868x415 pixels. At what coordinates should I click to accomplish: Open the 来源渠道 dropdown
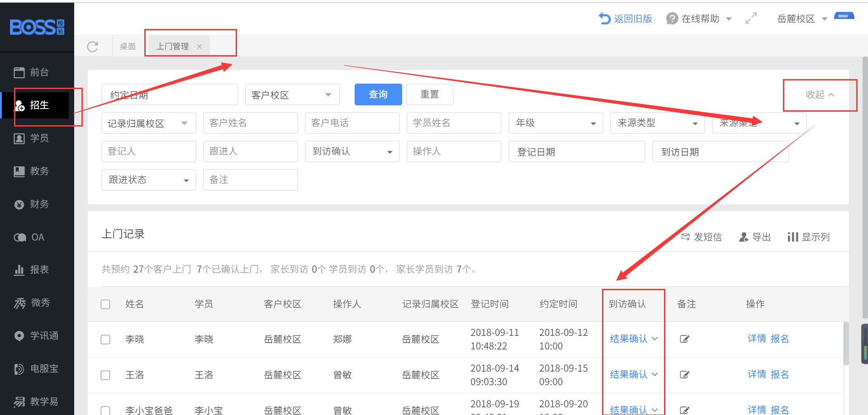[x=759, y=123]
